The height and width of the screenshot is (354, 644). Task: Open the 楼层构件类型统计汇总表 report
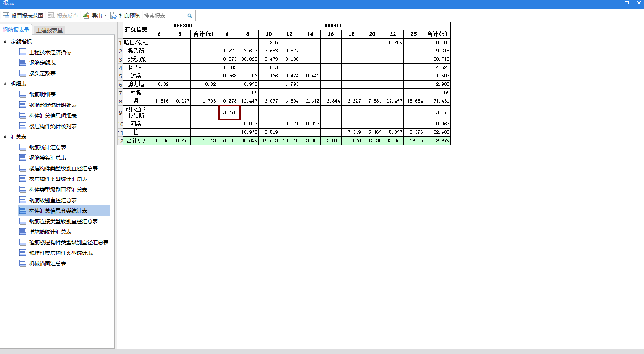(58, 179)
